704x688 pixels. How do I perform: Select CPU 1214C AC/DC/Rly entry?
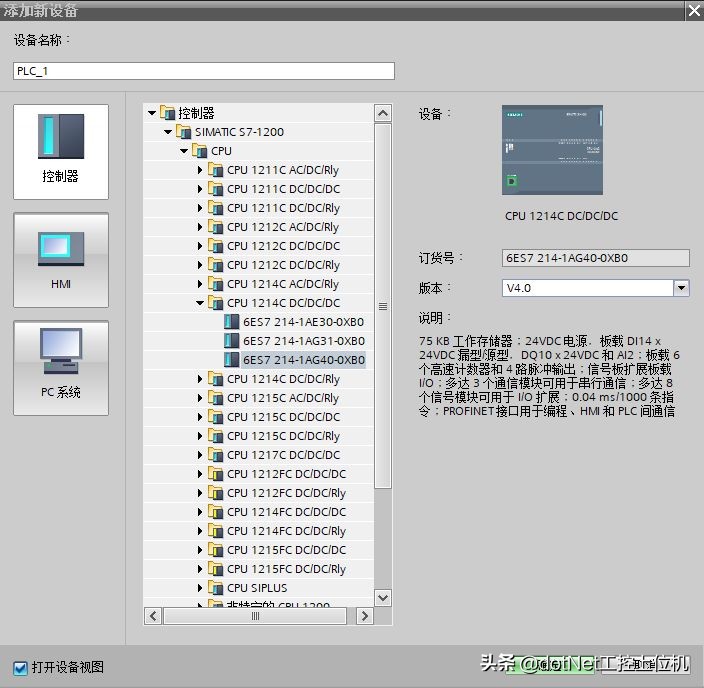(283, 284)
